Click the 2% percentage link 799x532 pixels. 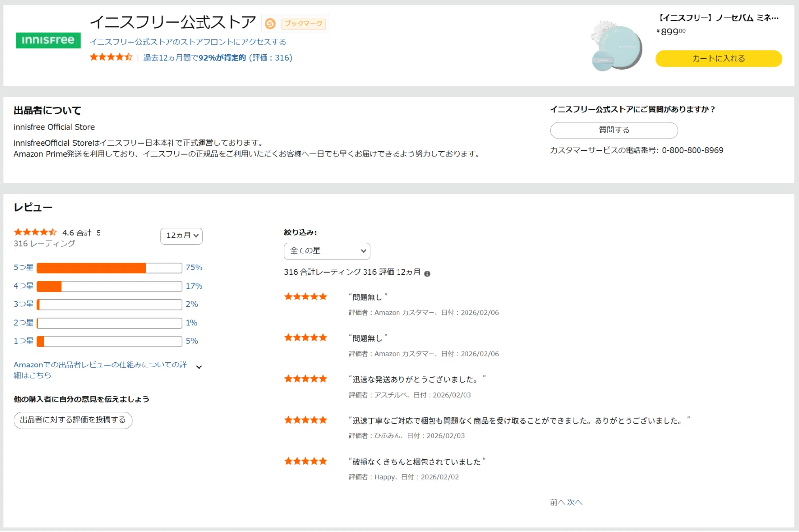(x=192, y=304)
